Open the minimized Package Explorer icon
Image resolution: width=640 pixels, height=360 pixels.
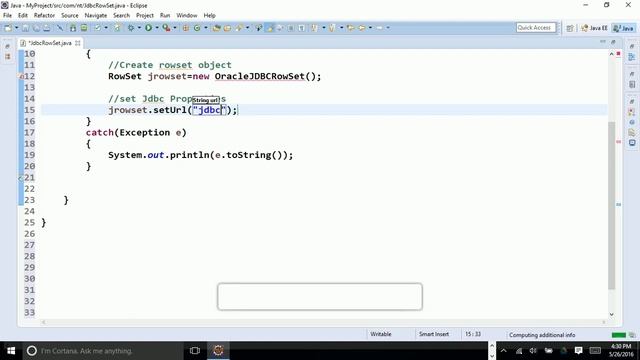[8, 57]
